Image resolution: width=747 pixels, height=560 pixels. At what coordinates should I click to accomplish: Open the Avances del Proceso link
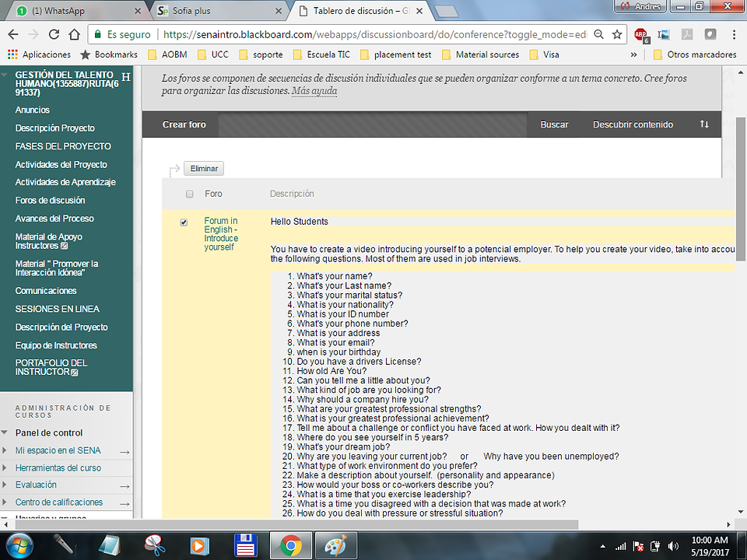(54, 219)
